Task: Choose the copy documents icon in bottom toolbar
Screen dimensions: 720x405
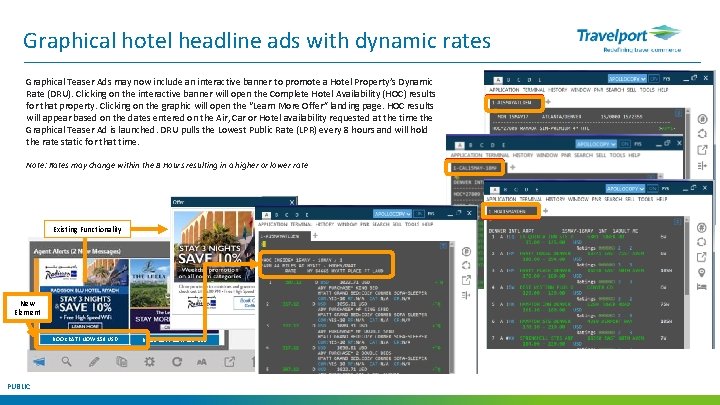Action: pyautogui.click(x=122, y=362)
